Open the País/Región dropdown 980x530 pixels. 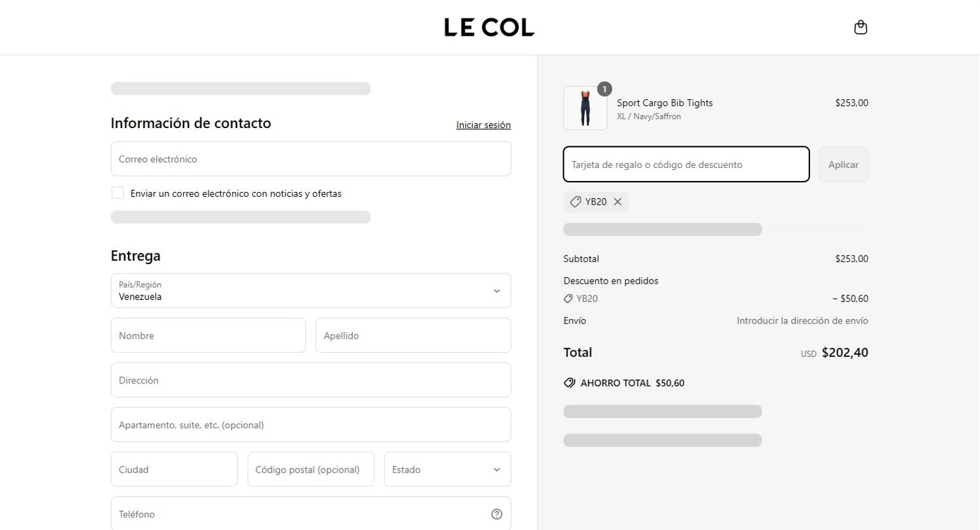point(311,291)
